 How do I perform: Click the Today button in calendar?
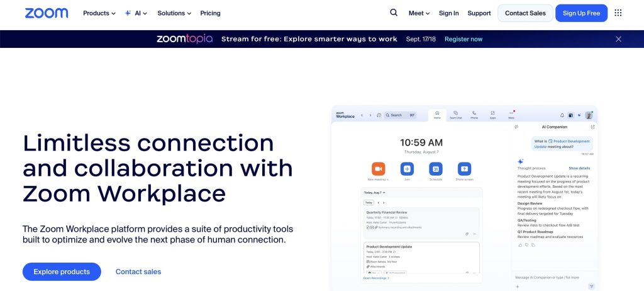tap(369, 203)
